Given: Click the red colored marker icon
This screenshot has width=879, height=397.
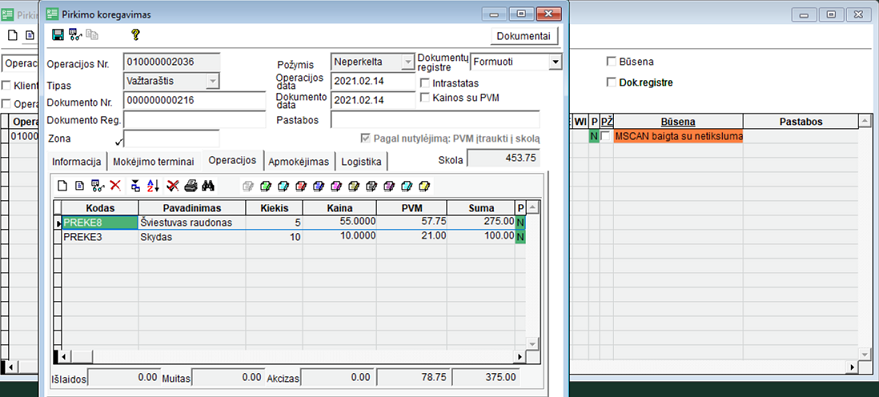Looking at the screenshot, I should pyautogui.click(x=301, y=186).
